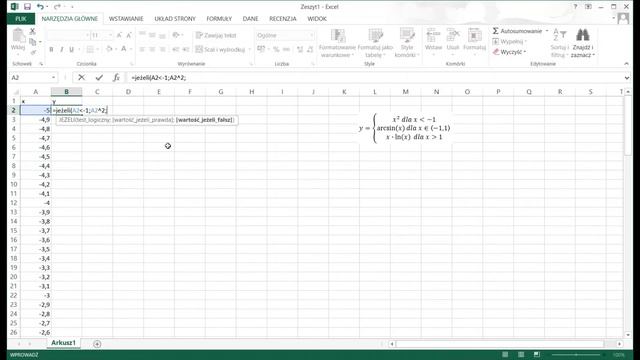Click the Help question mark icon
Viewport: 640px width, 360px height.
575,7
